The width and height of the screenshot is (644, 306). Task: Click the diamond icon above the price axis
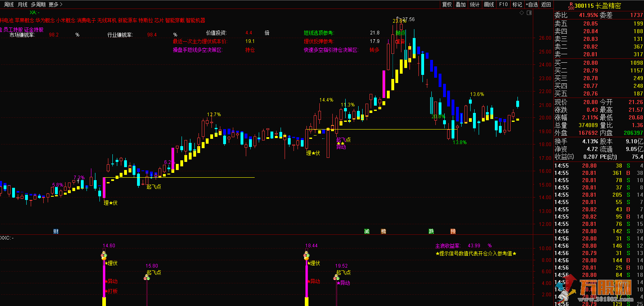[522, 13]
